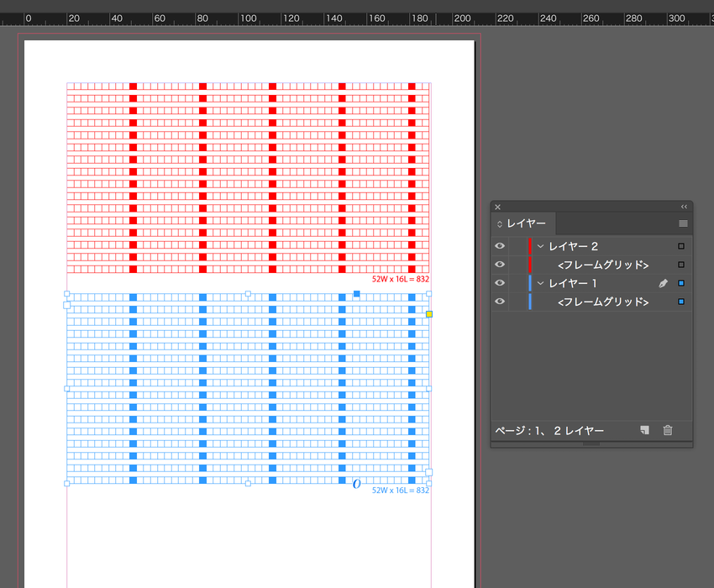This screenshot has height=588, width=714.
Task: Click the red color bar of レイヤー 2
Action: (530, 245)
